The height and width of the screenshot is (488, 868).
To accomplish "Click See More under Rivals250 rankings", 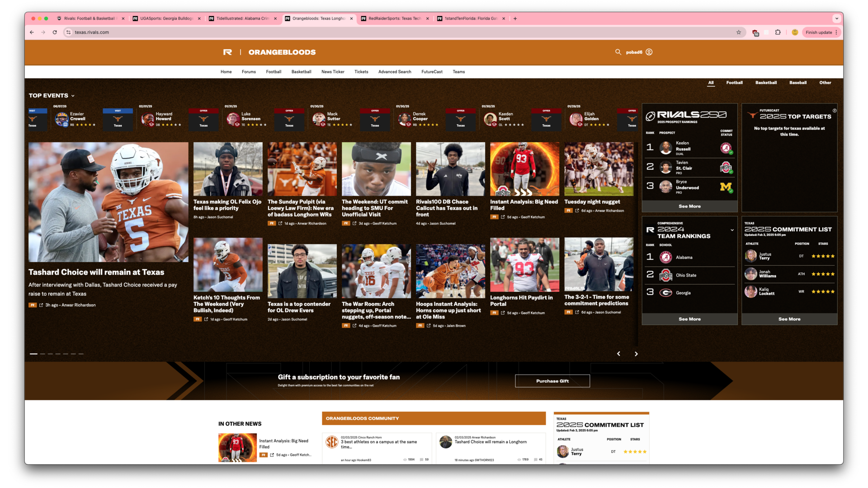I will (689, 206).
